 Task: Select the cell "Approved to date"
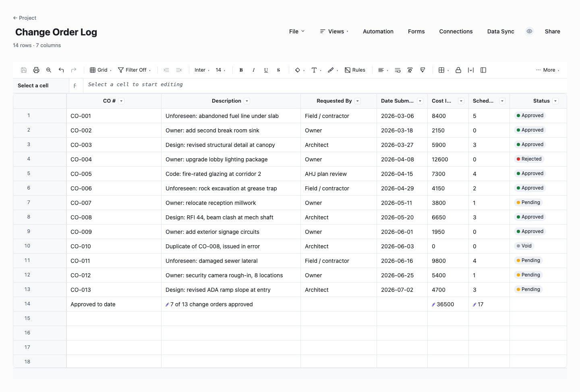114,304
